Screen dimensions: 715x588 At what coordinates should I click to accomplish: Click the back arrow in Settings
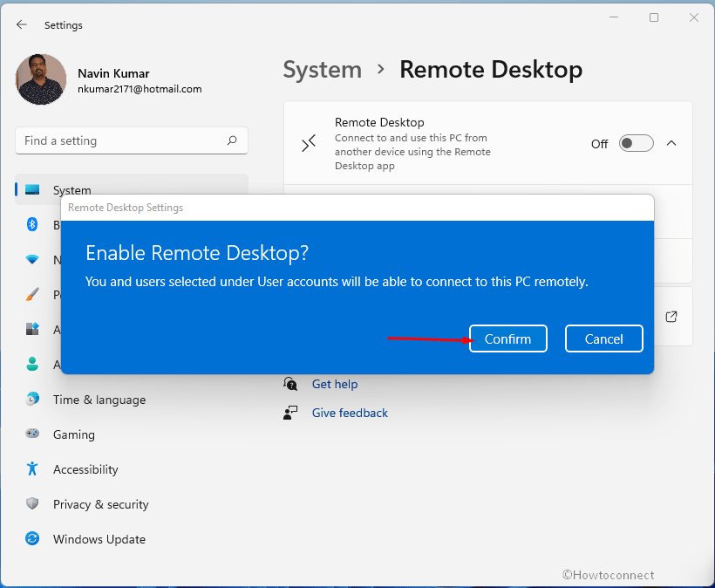[x=22, y=25]
